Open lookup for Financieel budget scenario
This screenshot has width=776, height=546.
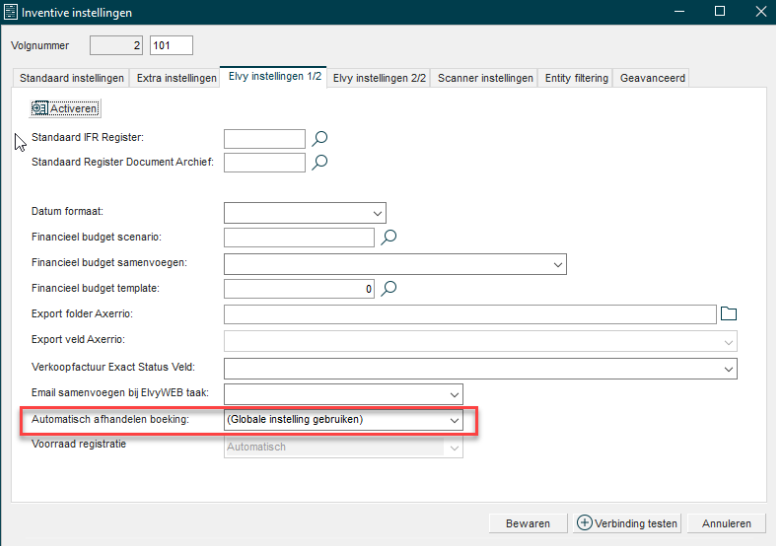(390, 237)
